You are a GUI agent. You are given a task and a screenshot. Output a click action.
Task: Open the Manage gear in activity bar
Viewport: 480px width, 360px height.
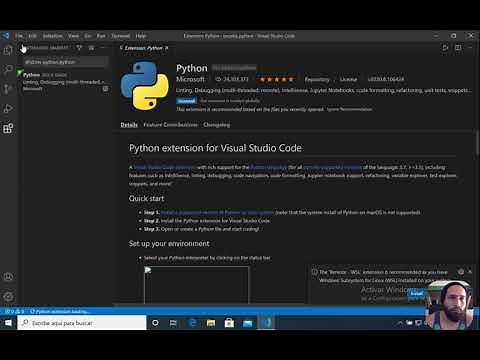(x=8, y=296)
